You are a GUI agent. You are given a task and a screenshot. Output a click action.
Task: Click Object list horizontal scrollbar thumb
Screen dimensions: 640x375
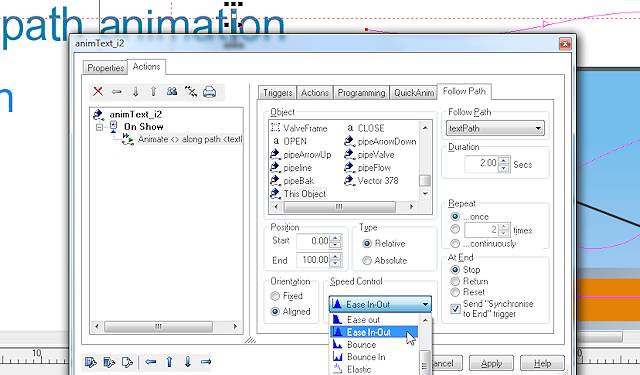[340, 207]
